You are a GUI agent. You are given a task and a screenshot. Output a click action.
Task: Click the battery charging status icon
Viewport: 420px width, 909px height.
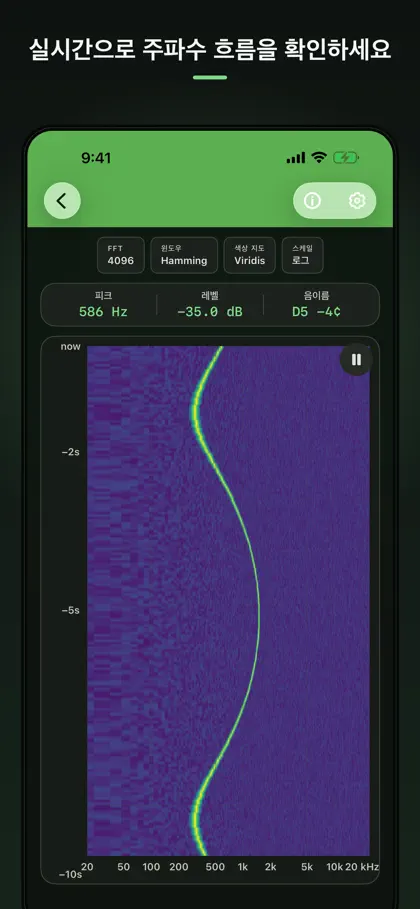[346, 157]
